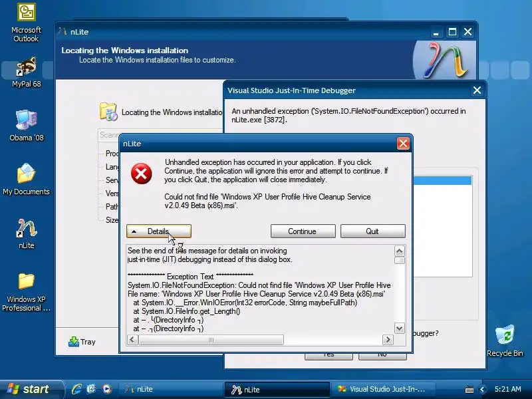Close the Visual Studio Just-In-Time Debugger window

[477, 90]
